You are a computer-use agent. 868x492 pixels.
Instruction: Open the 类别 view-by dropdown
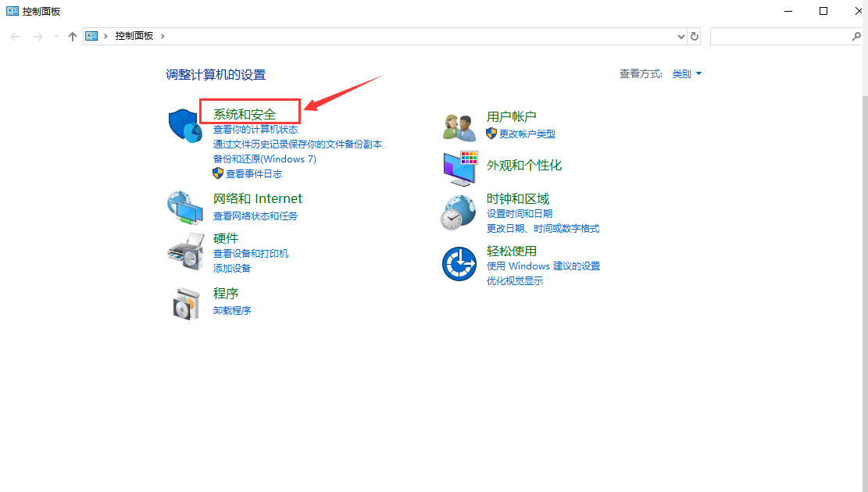687,73
